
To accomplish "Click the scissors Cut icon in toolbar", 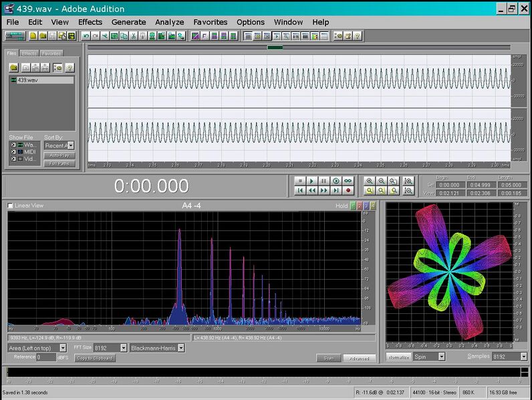I will [134, 35].
